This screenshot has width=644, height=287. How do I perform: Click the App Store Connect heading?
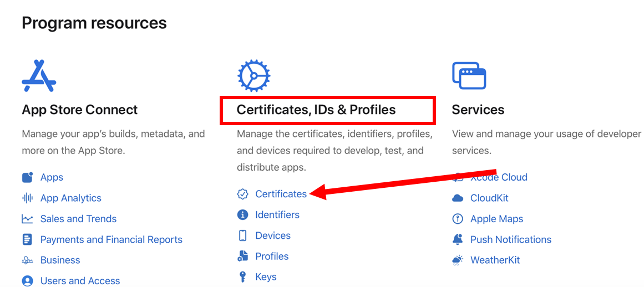80,110
